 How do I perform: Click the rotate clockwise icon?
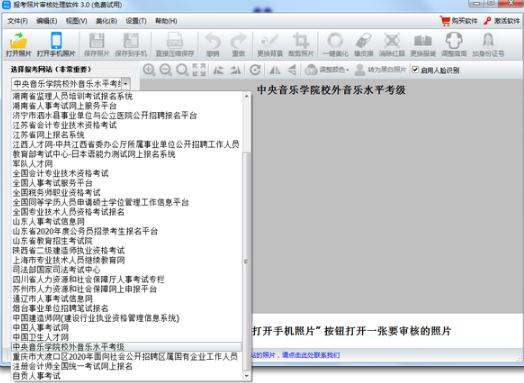click(x=255, y=70)
